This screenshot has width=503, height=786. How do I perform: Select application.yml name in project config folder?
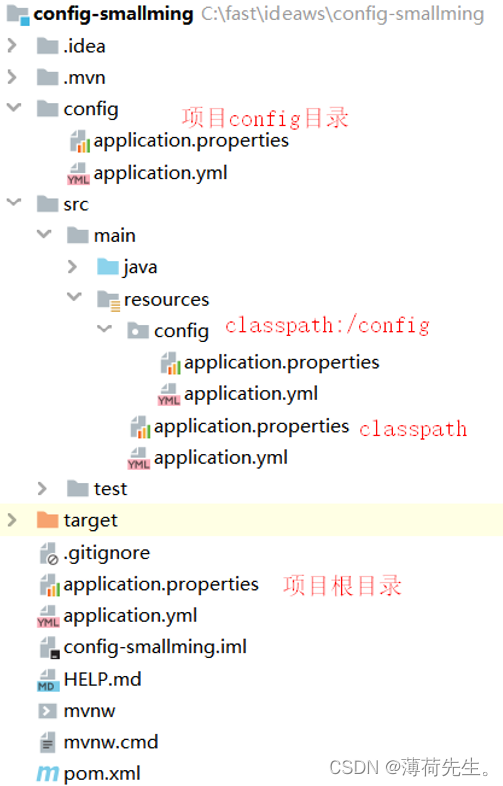click(160, 173)
